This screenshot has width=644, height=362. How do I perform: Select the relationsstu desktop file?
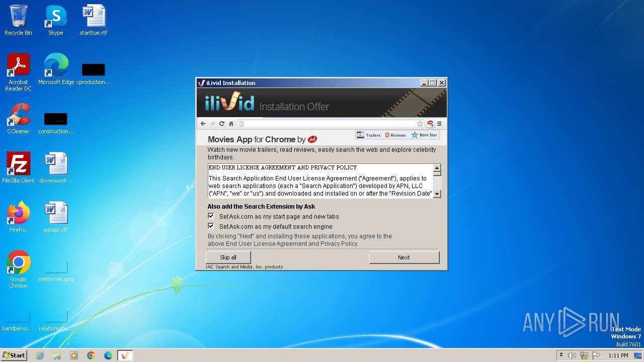pyautogui.click(x=56, y=321)
